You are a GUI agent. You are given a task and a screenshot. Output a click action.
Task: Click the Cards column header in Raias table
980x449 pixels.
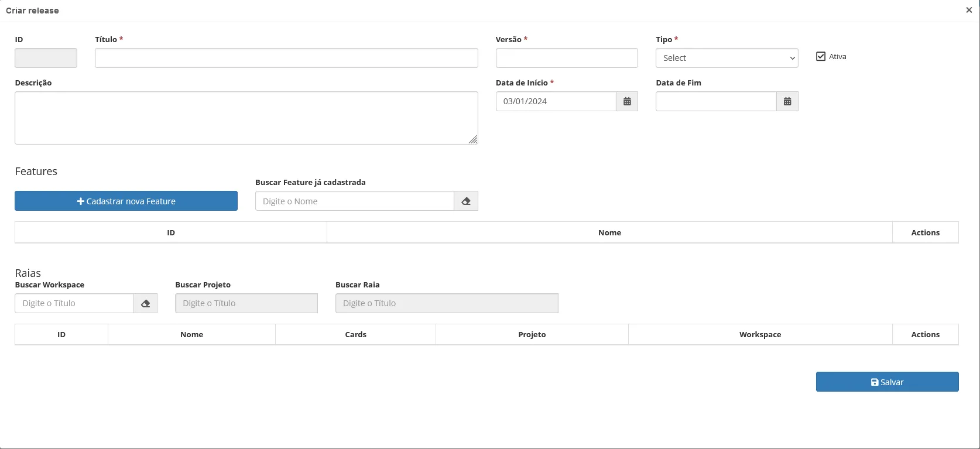click(x=355, y=334)
